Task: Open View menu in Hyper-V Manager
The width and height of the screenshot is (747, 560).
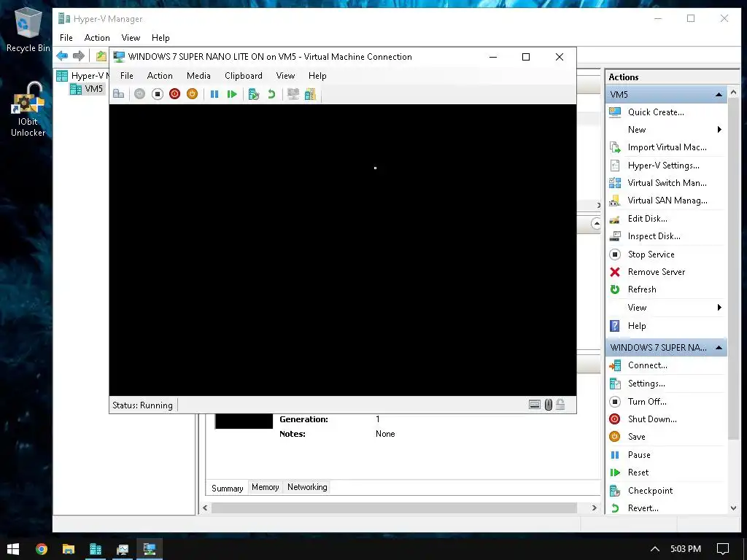Action: click(x=131, y=38)
